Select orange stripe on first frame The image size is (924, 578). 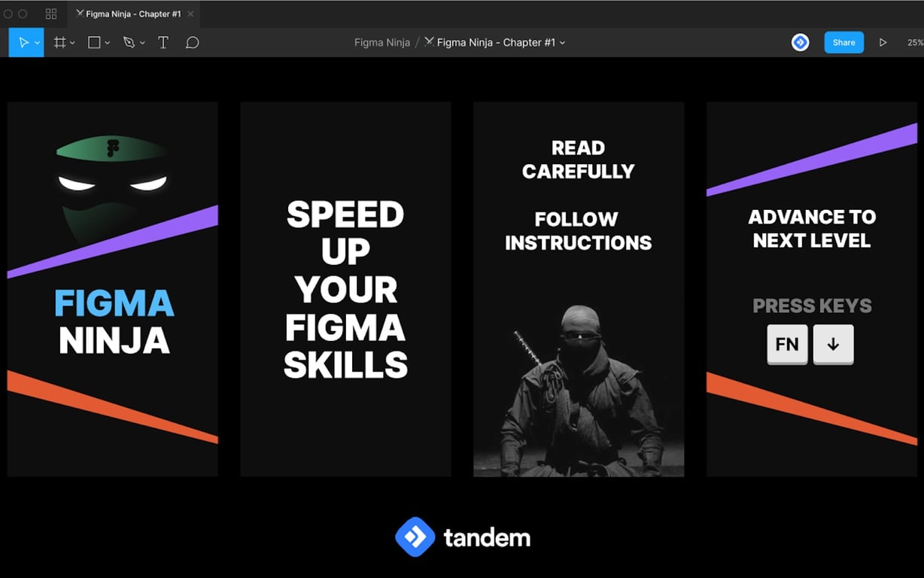[x=113, y=407]
